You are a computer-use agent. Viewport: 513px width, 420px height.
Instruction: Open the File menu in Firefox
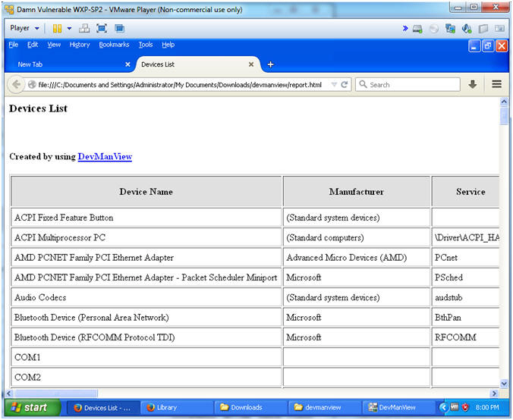click(x=14, y=45)
